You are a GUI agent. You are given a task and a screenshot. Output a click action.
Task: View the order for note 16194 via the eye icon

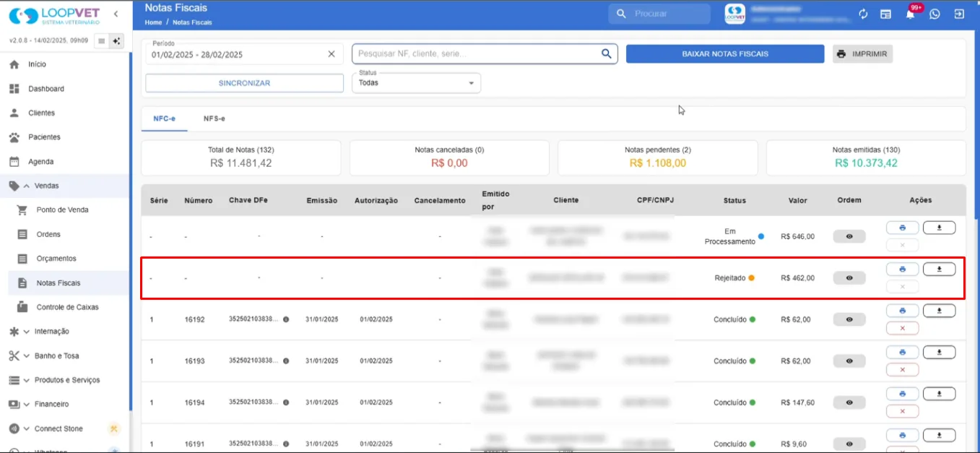pos(849,402)
